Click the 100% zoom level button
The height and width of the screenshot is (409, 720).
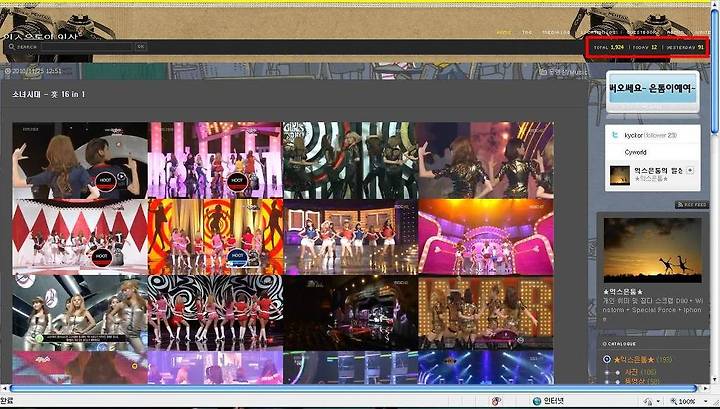point(683,402)
